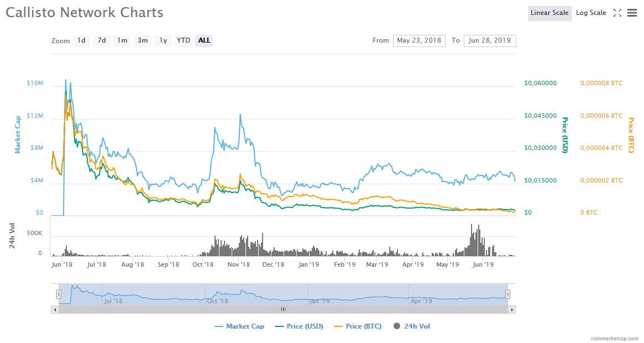Screen dimensions: 644x343
Task: Toggle Market Cap series in legend
Action: (239, 326)
